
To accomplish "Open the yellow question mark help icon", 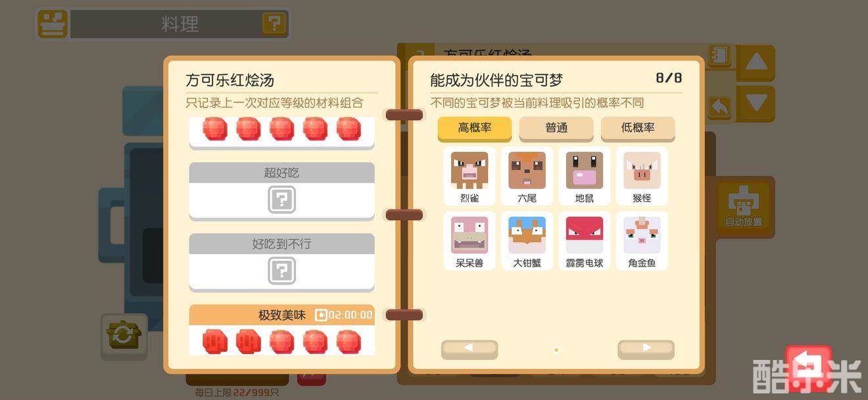I will (x=274, y=24).
